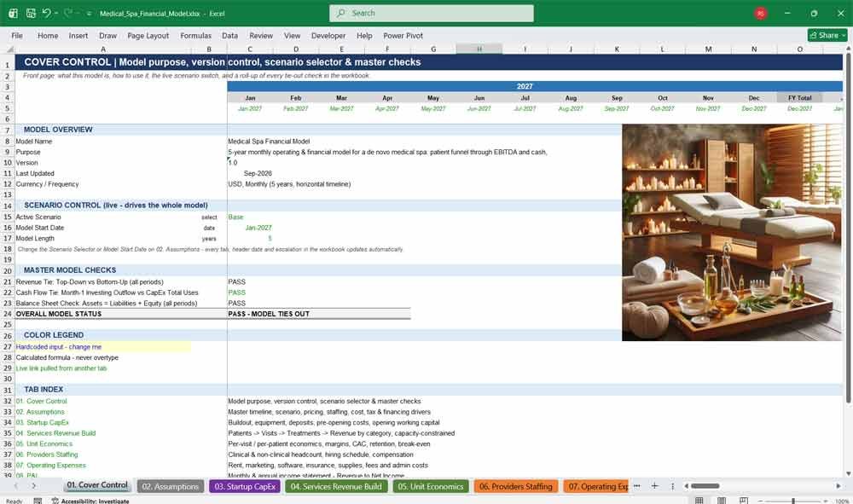The height and width of the screenshot is (504, 853).
Task: Switch to the 07. Operating Exp sheet tab
Action: point(595,487)
